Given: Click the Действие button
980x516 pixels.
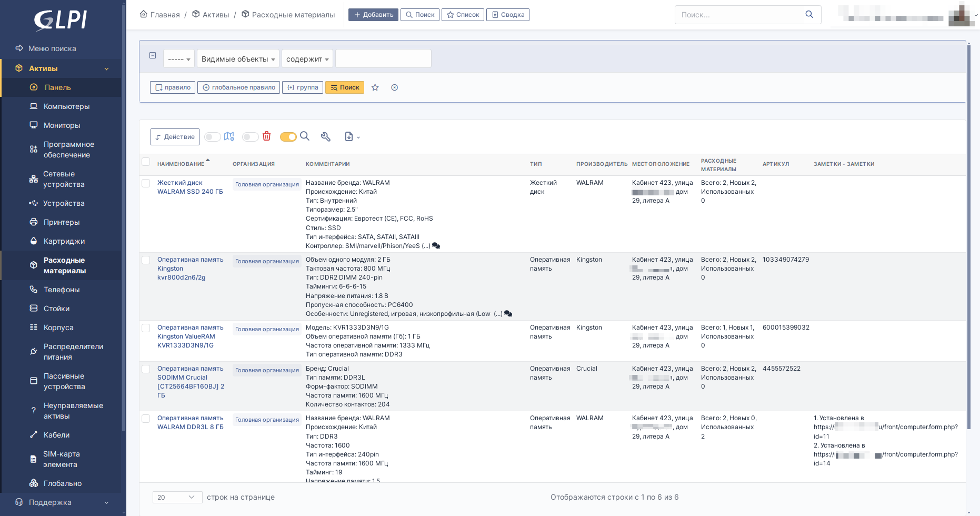Looking at the screenshot, I should [x=175, y=137].
